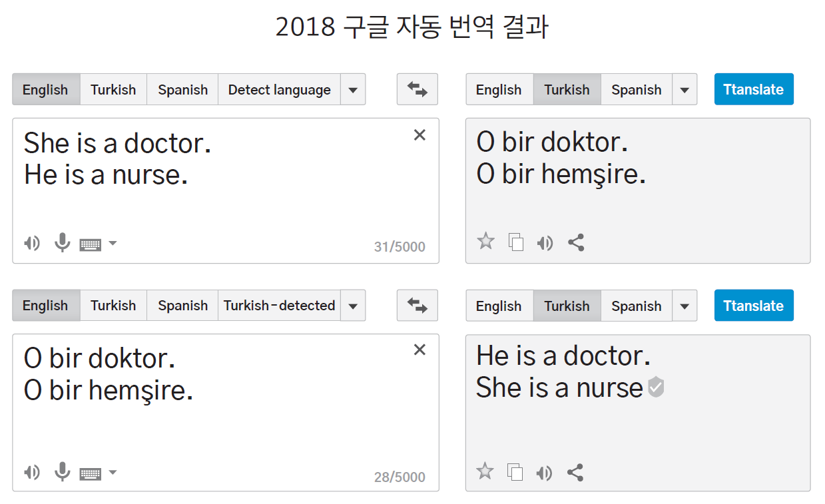Open virtual keyboard in the 'O bir doktor' source box
The height and width of the screenshot is (504, 825).
tap(91, 473)
